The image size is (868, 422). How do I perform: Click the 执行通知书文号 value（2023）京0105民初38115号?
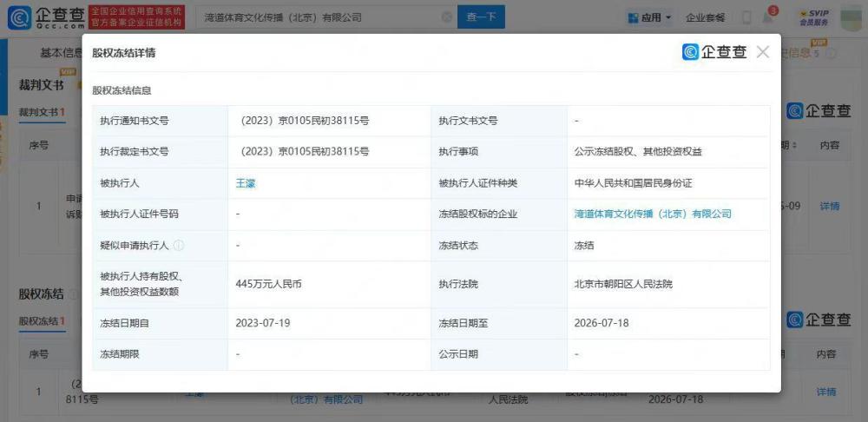[302, 121]
